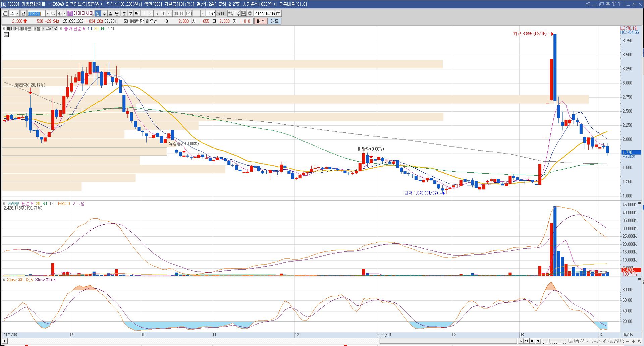Collapse the volume panel corner button
644x346 pixels.
click(x=640, y=203)
